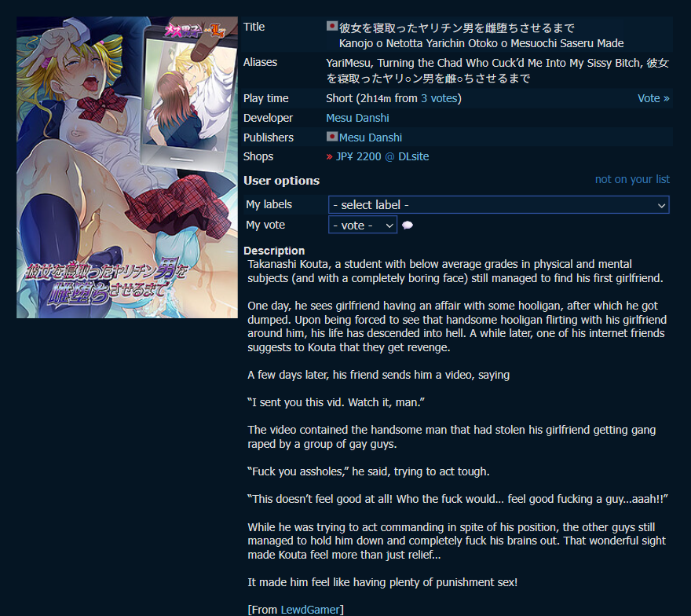Click the 'Vote »' play time link
Screen dimensions: 691x616
[653, 98]
